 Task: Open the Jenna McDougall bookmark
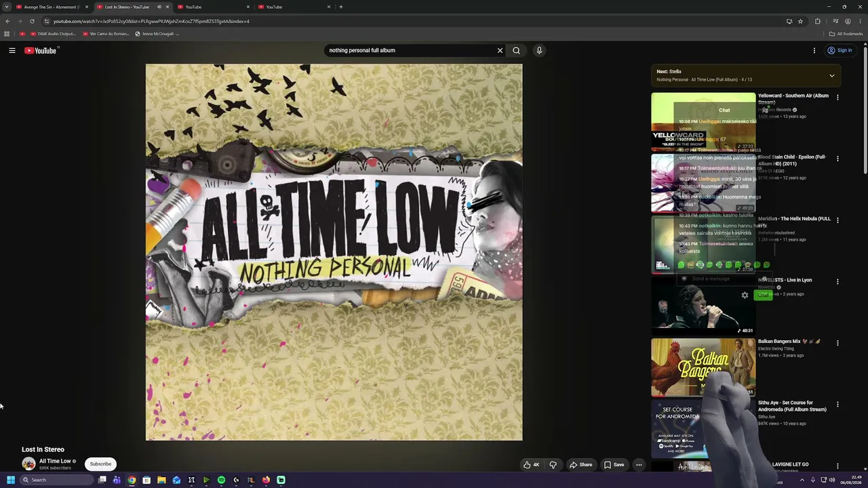[x=157, y=34]
